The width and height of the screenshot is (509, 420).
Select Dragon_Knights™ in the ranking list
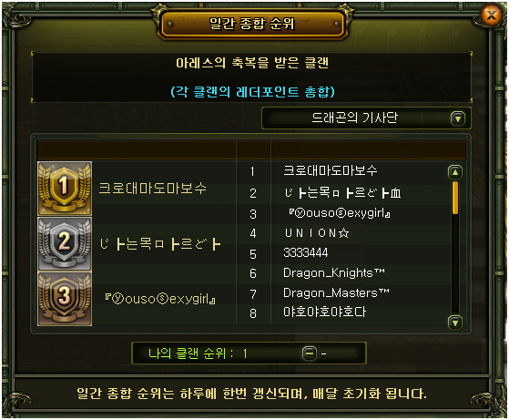coord(333,272)
